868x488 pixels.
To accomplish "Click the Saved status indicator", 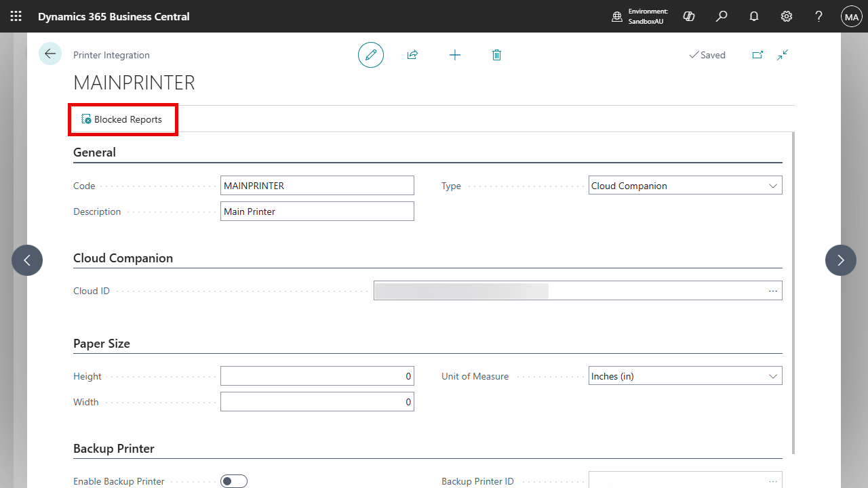I will coord(707,55).
